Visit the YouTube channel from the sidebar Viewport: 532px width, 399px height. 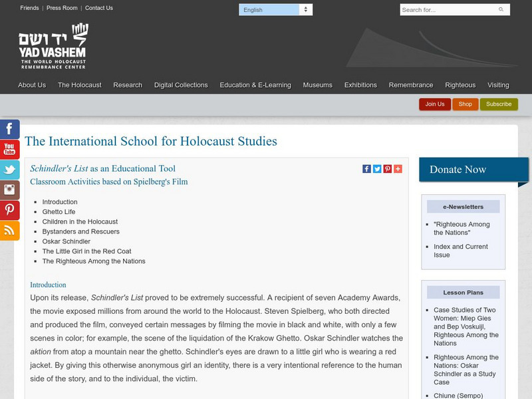coord(9,150)
